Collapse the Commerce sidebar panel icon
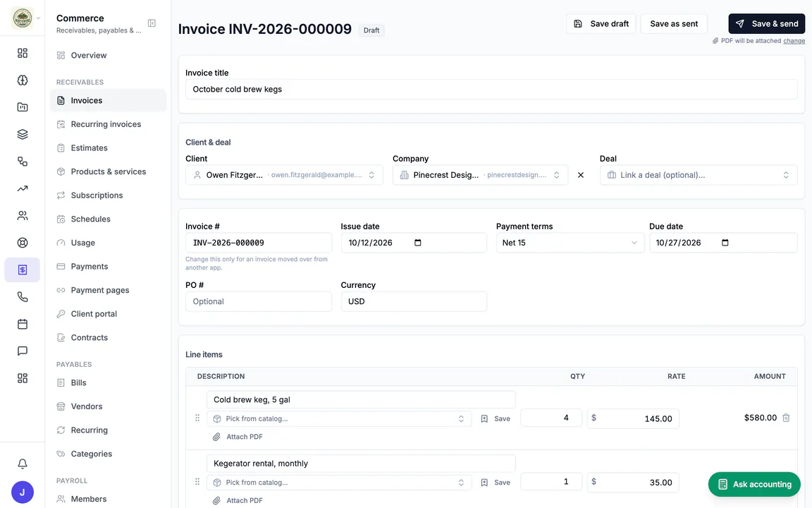Image resolution: width=812 pixels, height=508 pixels. click(152, 23)
